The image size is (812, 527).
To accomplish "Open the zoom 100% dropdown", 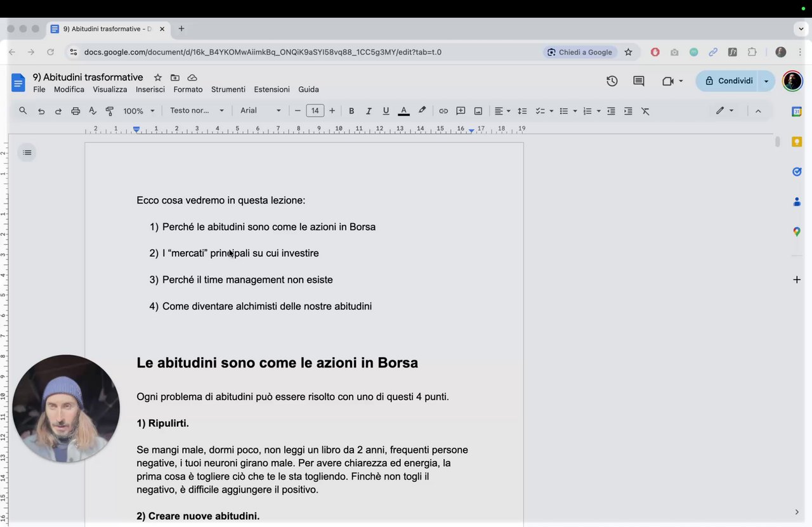I will pos(139,111).
